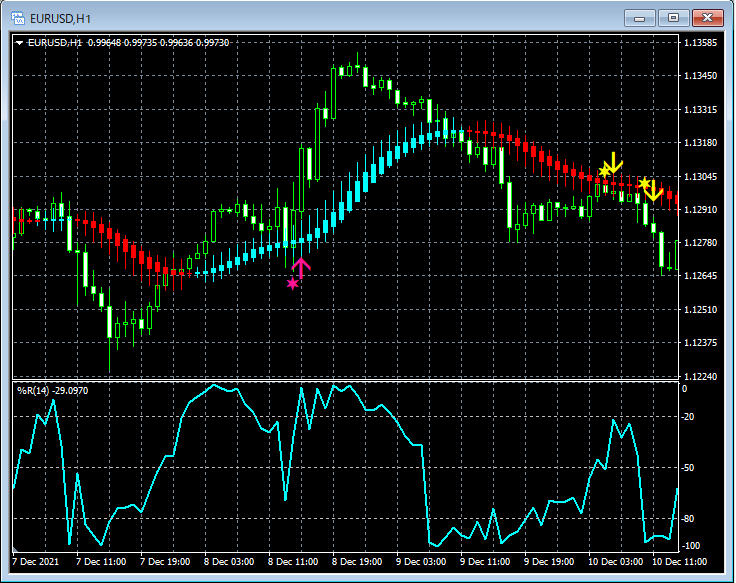Click the 9 Dec 03:00 time label
The height and width of the screenshot is (583, 736).
click(x=421, y=561)
